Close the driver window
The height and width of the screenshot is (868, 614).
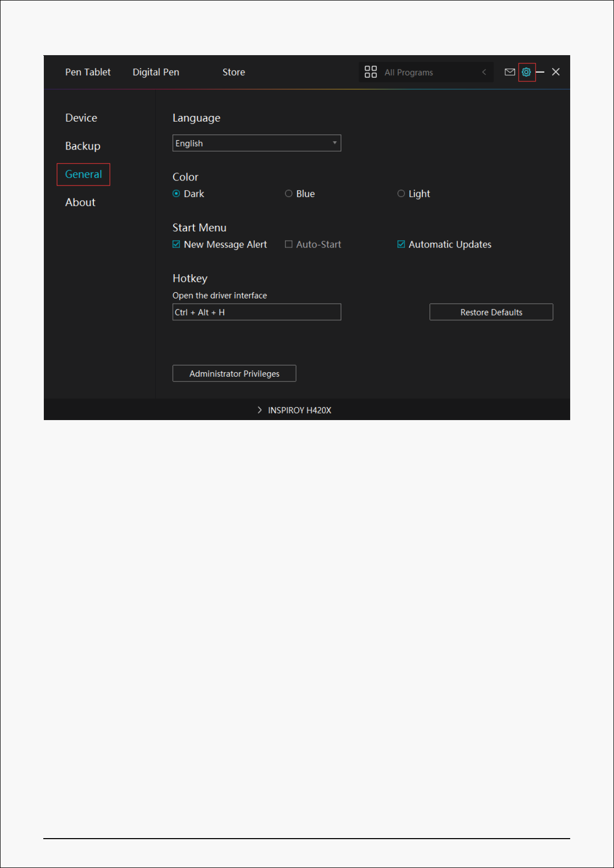click(x=556, y=72)
